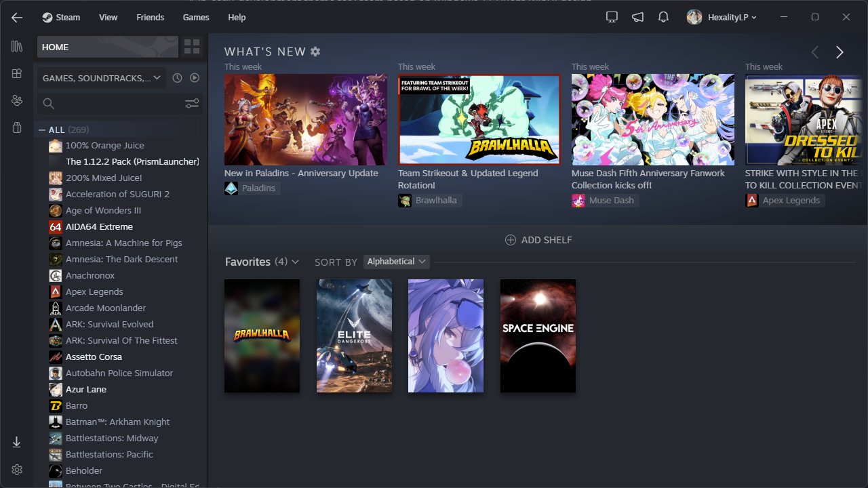The image size is (868, 488).
Task: Open Steam settings via the sidebar gear
Action: pos(16,469)
